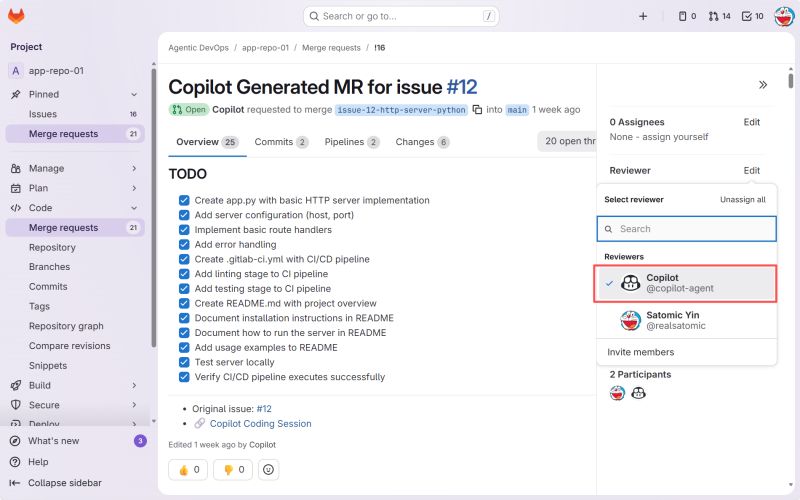Screen dimensions: 800x500
Task: Click Edit next to Reviewer
Action: click(752, 170)
